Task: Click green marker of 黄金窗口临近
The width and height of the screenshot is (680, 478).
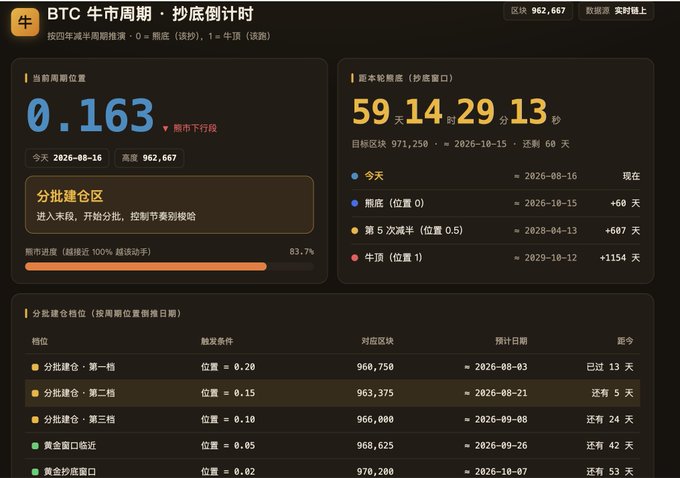Action: click(35, 445)
